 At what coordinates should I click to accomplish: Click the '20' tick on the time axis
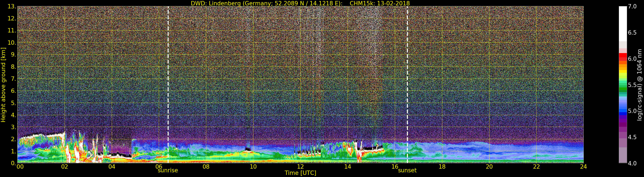click(489, 166)
